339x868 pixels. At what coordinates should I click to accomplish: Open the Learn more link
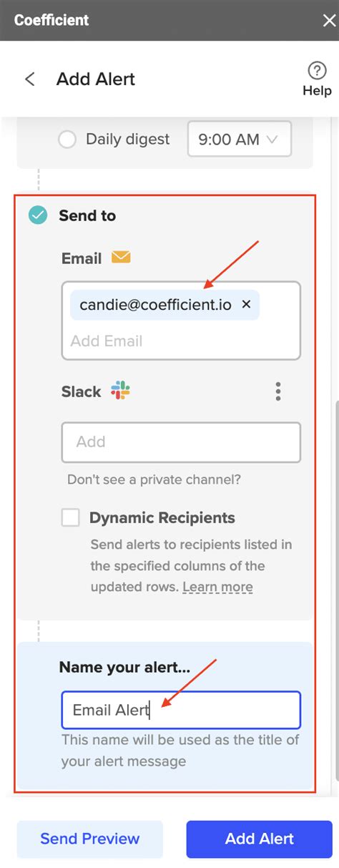217,587
